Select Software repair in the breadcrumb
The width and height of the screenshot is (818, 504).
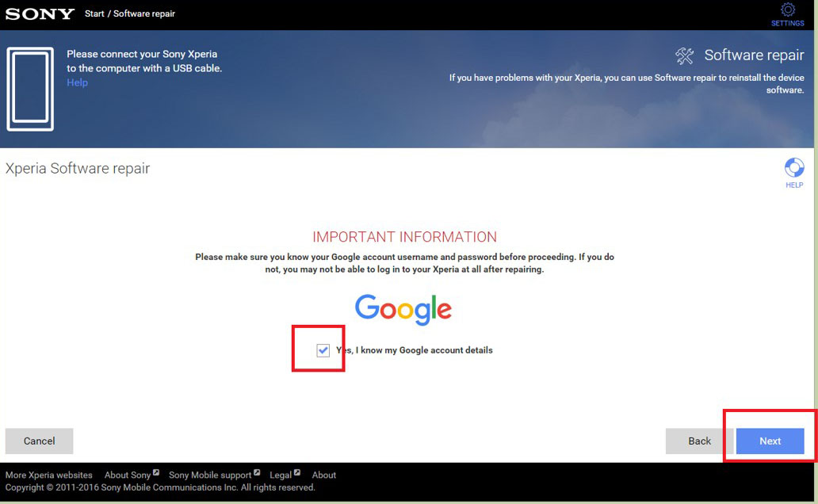[144, 13]
